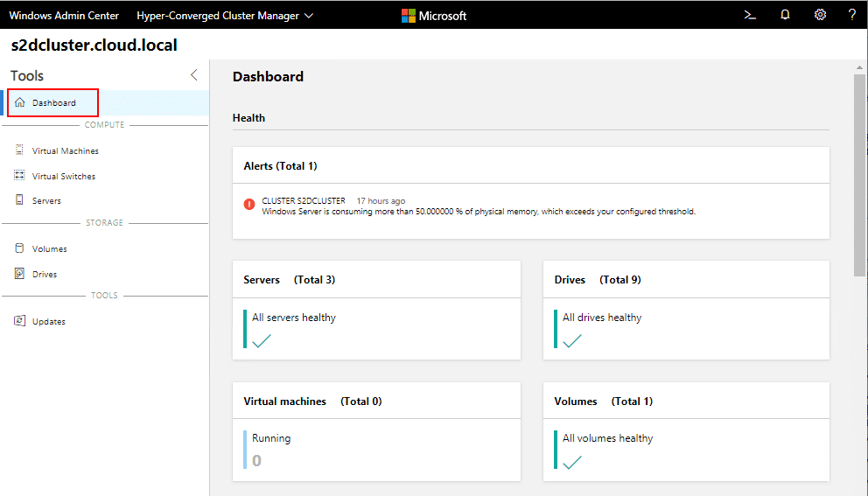This screenshot has height=496, width=868.
Task: Click the vertical scrollbar on dashboard
Action: coord(859,175)
